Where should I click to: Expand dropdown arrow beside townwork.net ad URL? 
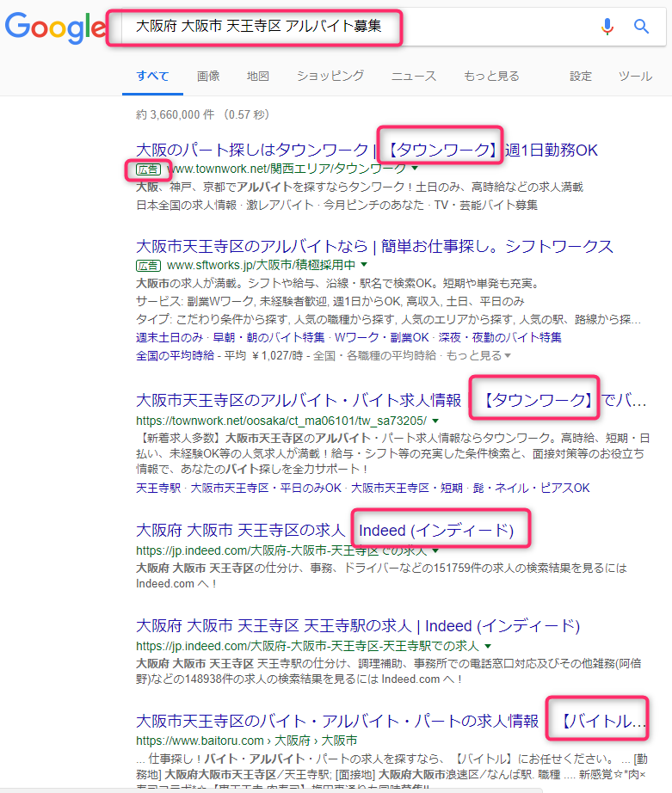click(415, 169)
